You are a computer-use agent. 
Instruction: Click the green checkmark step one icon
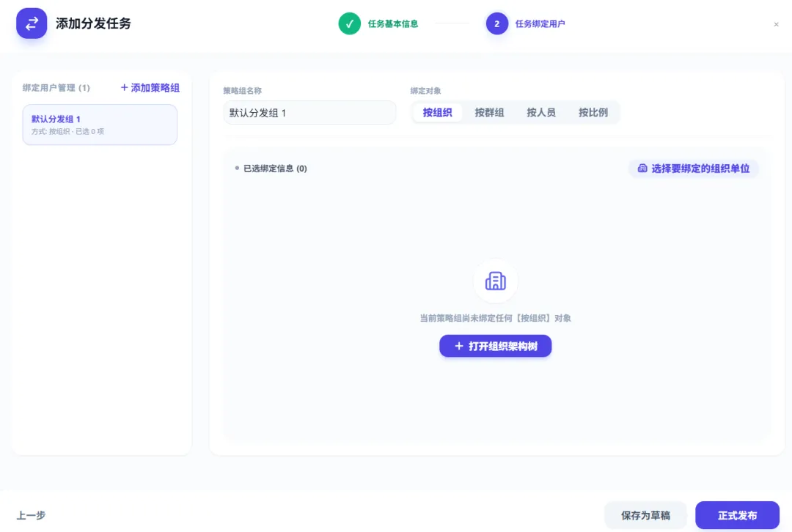tap(349, 23)
